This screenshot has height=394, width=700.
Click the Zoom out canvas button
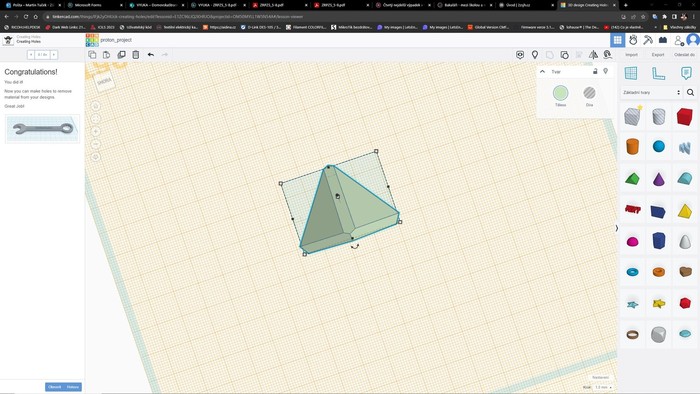pyautogui.click(x=96, y=144)
